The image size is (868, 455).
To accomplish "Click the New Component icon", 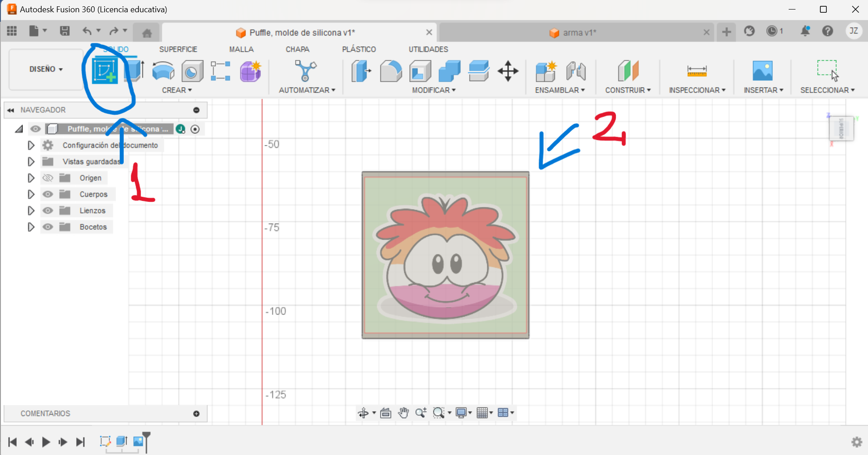I will (x=546, y=71).
